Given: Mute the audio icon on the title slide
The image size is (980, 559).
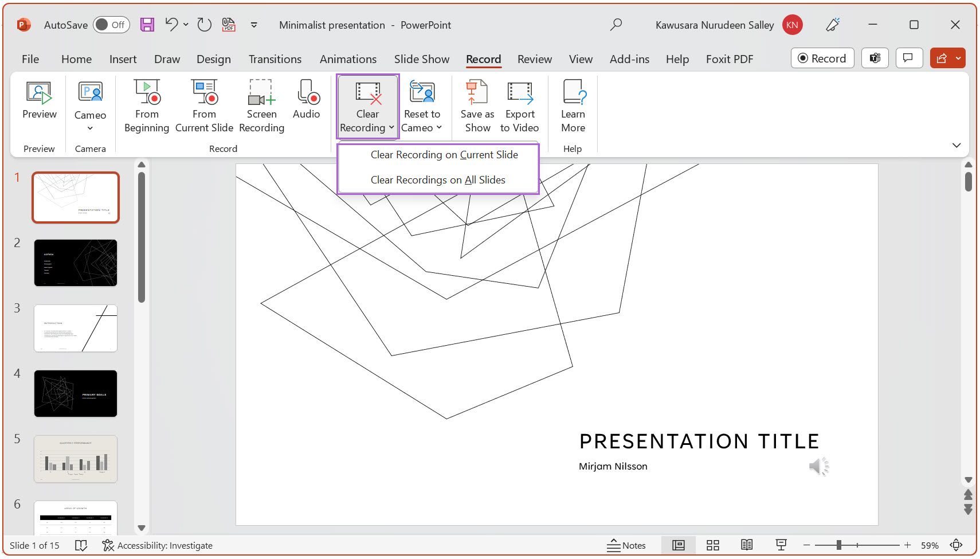Looking at the screenshot, I should [818, 466].
